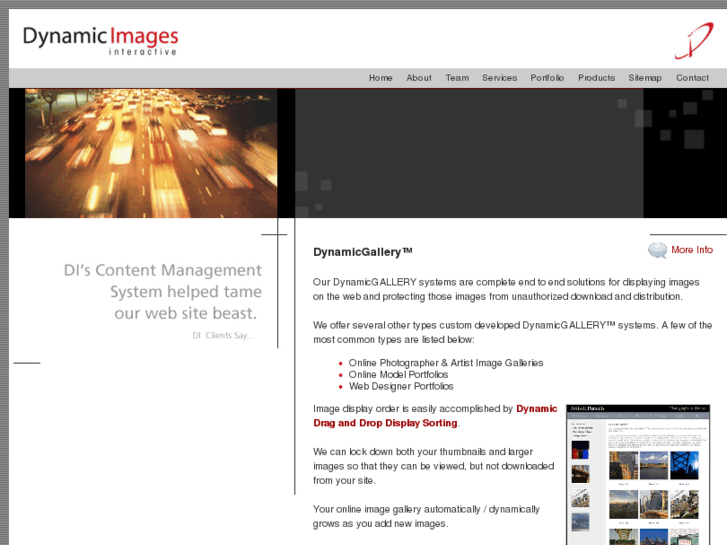727x545 pixels.
Task: Click the DI Clients Say caption
Action: point(223,335)
